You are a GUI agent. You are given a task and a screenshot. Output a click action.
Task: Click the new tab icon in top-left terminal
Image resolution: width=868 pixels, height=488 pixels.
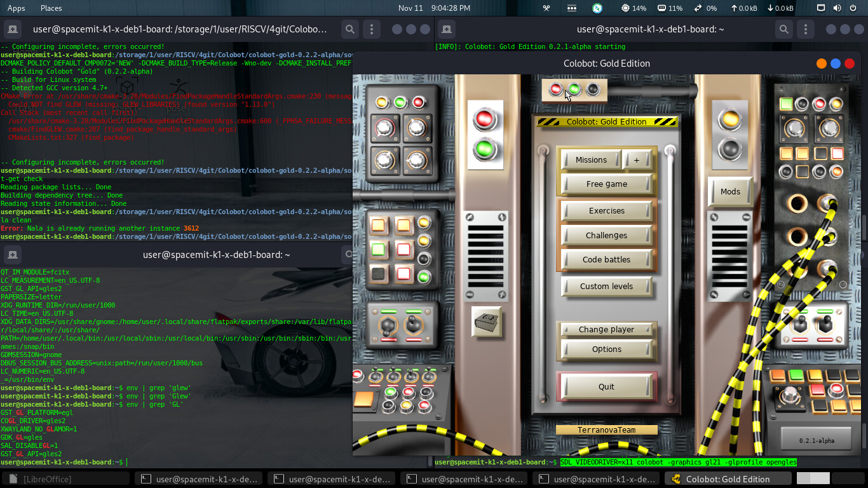pos(12,29)
